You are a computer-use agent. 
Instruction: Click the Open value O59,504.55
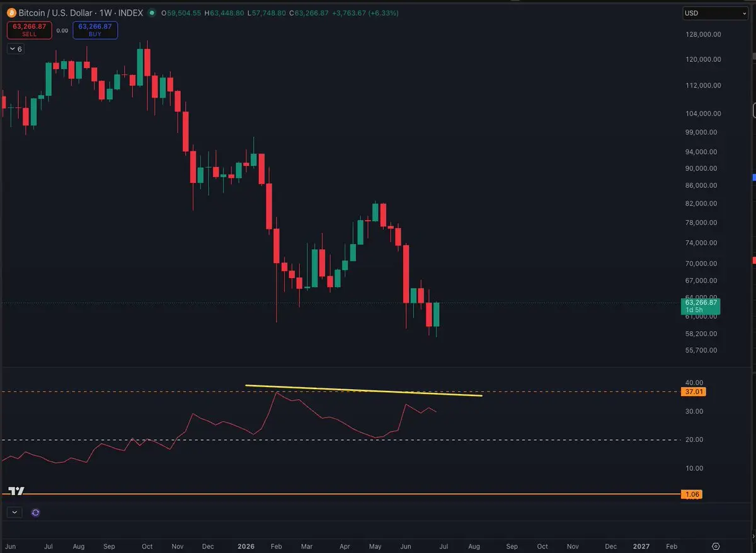181,13
